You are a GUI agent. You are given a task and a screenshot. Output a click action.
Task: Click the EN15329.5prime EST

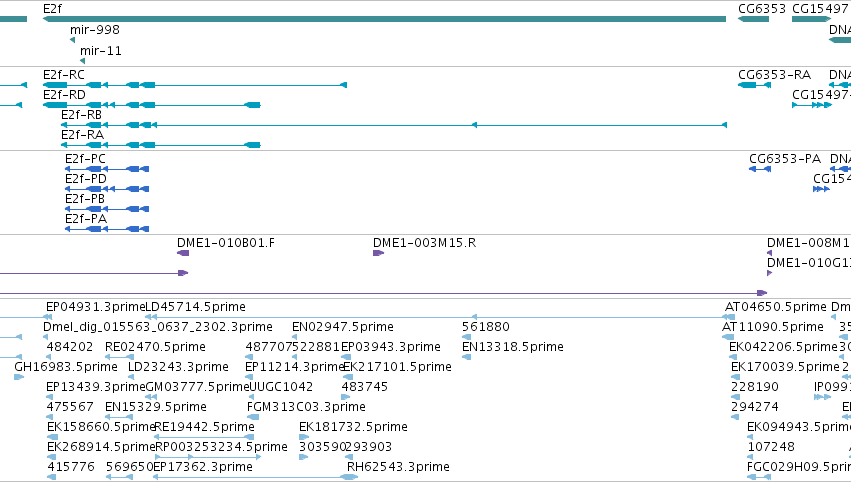pyautogui.click(x=119, y=417)
